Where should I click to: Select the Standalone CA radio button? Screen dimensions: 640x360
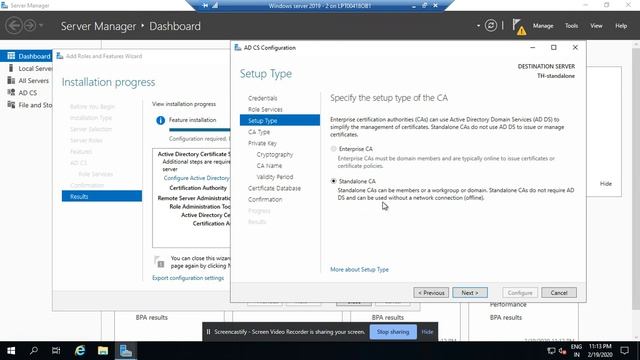333,181
